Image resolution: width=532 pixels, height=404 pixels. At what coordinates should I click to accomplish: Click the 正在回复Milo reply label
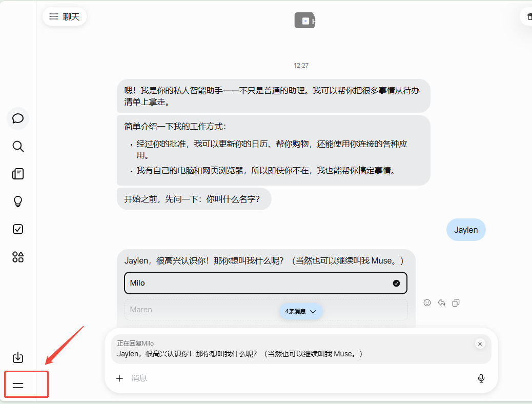[135, 343]
